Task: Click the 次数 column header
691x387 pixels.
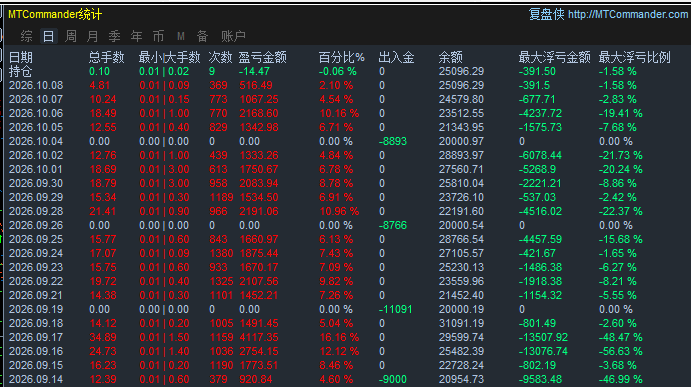Action: 220,57
